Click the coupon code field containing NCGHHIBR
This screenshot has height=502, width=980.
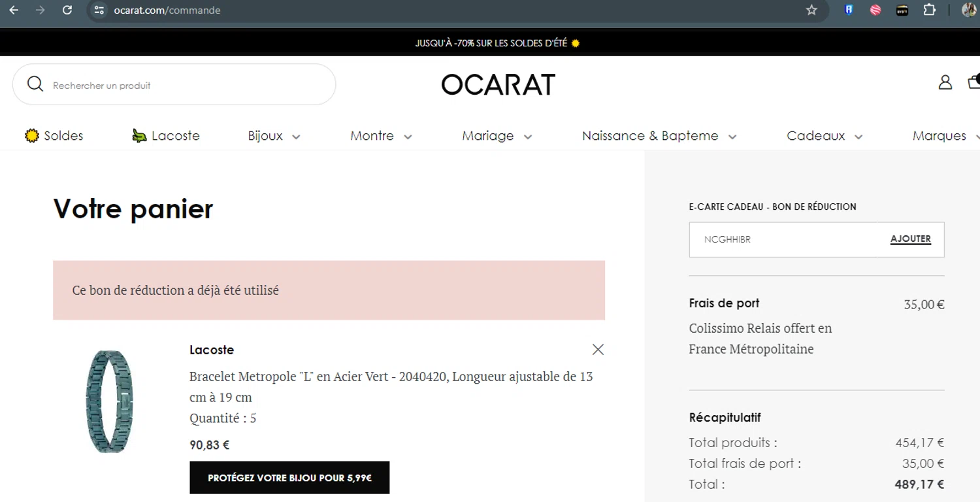point(784,239)
